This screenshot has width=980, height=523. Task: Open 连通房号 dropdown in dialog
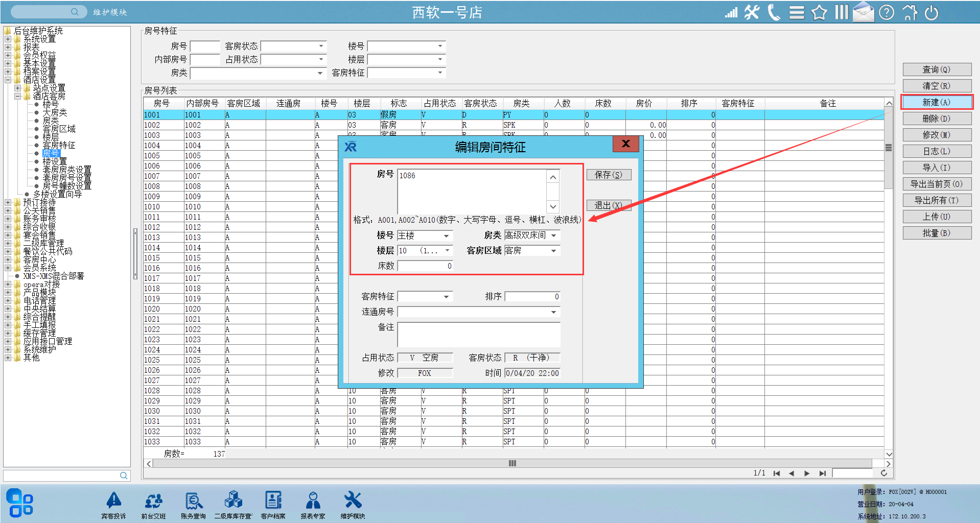click(553, 312)
